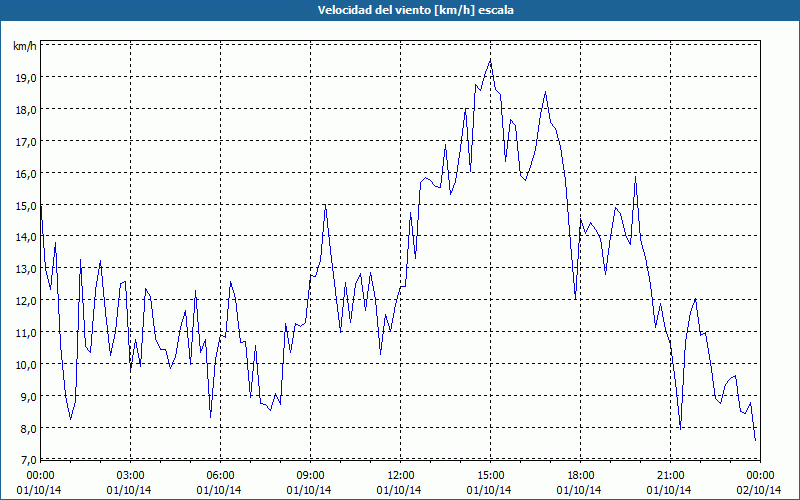Click the highest wind speed peak at 15:00

pos(490,60)
